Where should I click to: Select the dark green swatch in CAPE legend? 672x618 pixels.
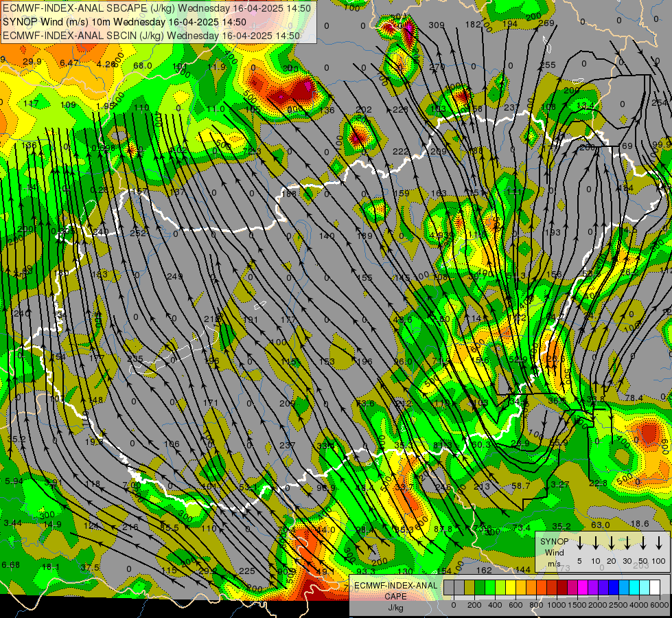coord(480,588)
